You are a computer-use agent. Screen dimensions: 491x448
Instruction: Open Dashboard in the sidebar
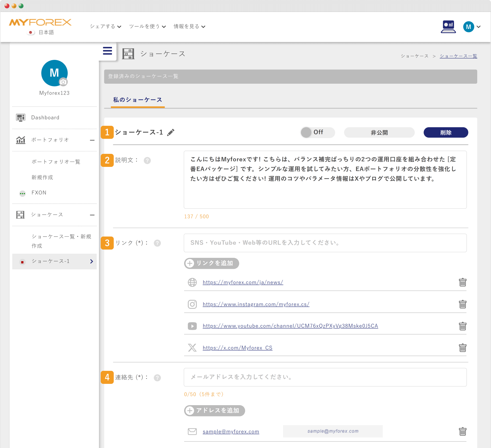coord(45,118)
